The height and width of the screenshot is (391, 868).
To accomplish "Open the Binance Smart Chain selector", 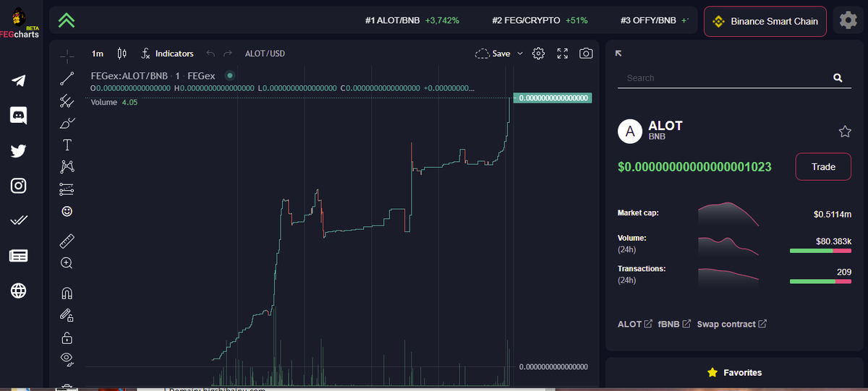I will pos(766,21).
